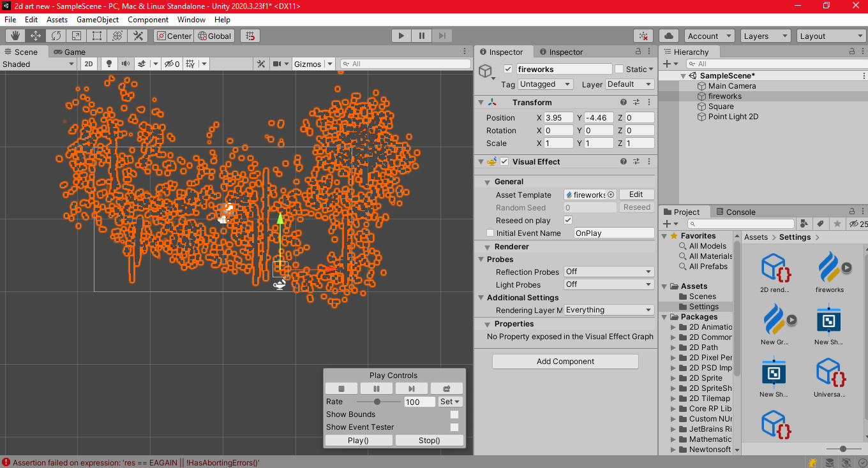Adjust the Rate slider in Play Controls
The height and width of the screenshot is (468, 868).
[x=378, y=402]
